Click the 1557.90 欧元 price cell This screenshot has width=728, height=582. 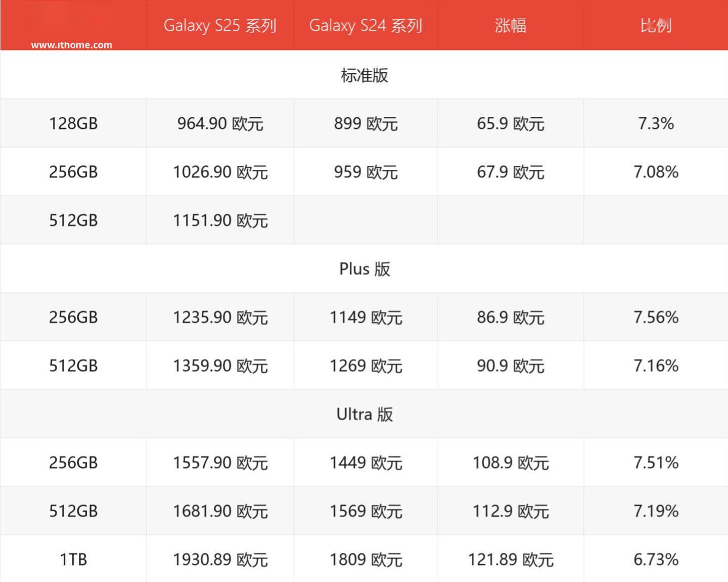[x=220, y=462]
